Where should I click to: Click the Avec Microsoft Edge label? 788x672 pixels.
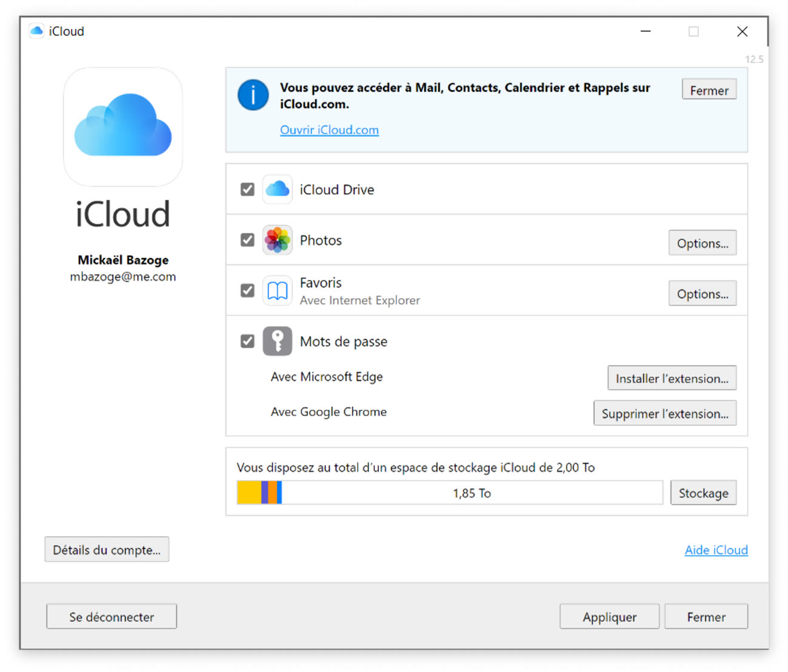click(x=327, y=377)
